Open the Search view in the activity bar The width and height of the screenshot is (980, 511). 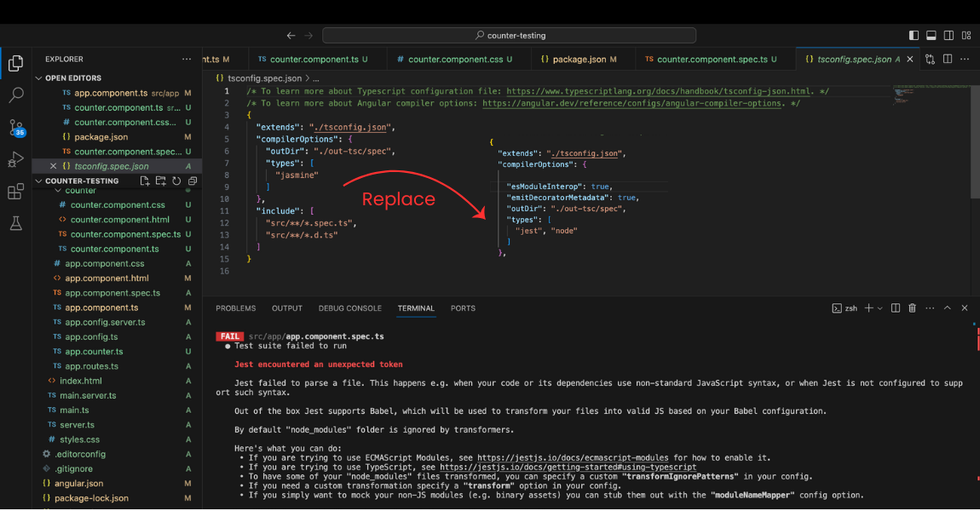tap(16, 95)
